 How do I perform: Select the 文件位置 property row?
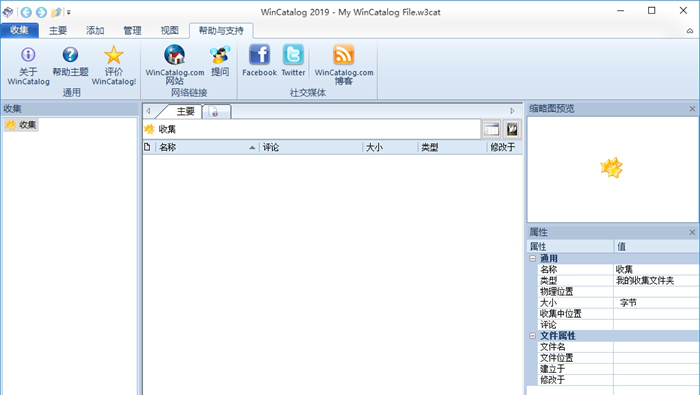(x=618, y=358)
